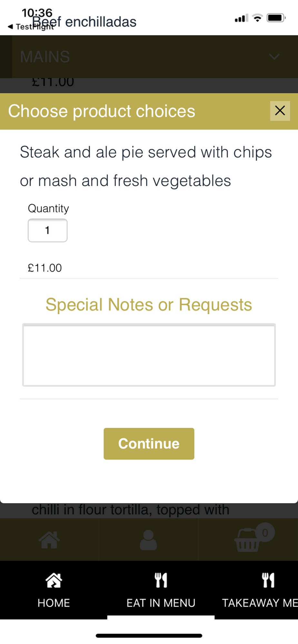Click the Quantity input field
Viewport: 298px width, 644px height.
[x=48, y=230]
